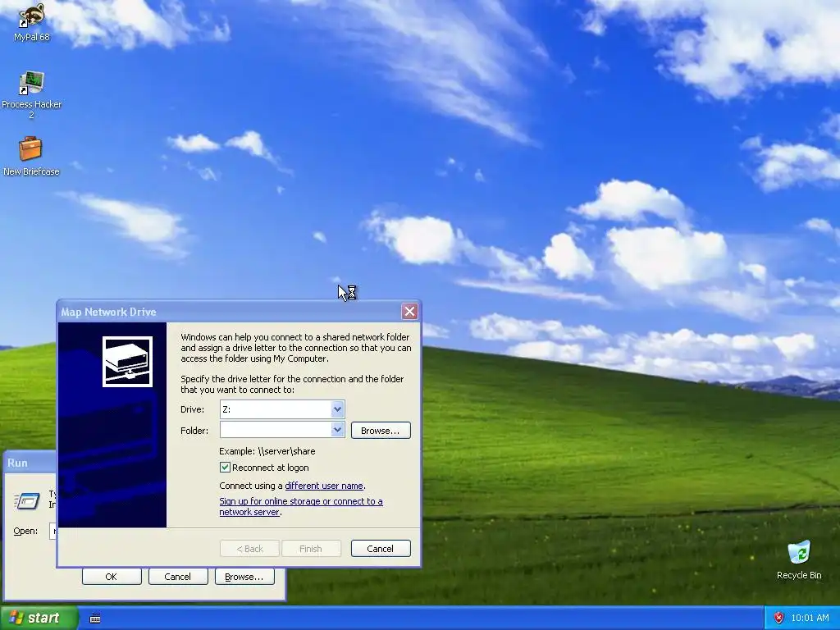
Task: Click the 10:01 AM taskbar clock
Action: pos(810,618)
